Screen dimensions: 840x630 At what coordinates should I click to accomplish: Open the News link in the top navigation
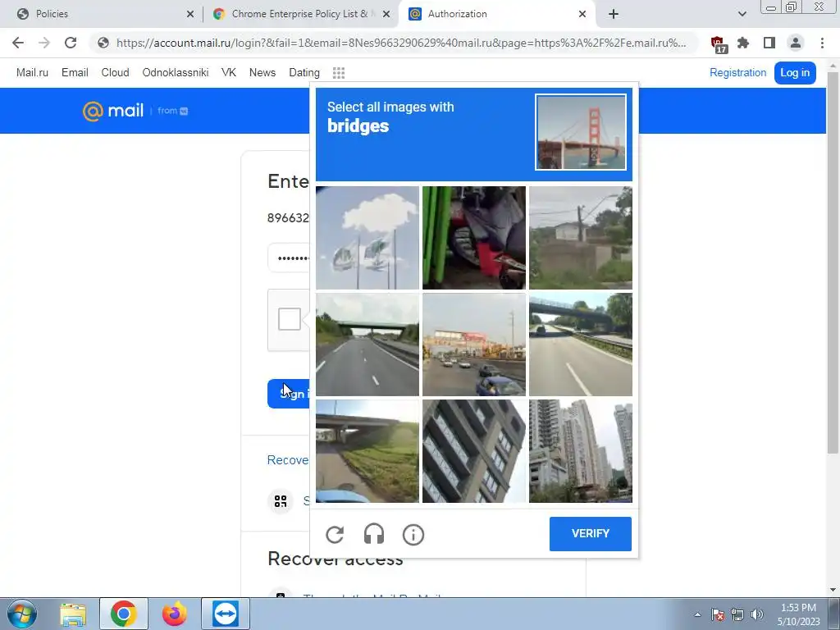pyautogui.click(x=262, y=72)
